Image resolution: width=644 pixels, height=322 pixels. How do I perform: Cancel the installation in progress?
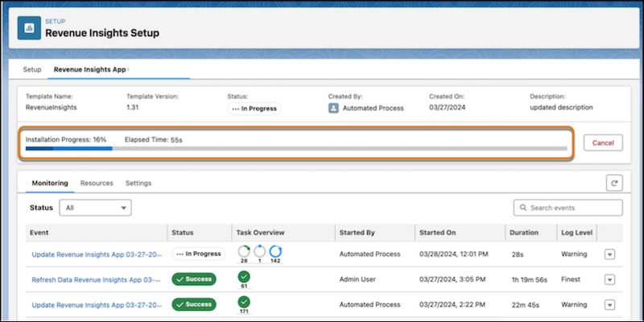click(x=603, y=143)
